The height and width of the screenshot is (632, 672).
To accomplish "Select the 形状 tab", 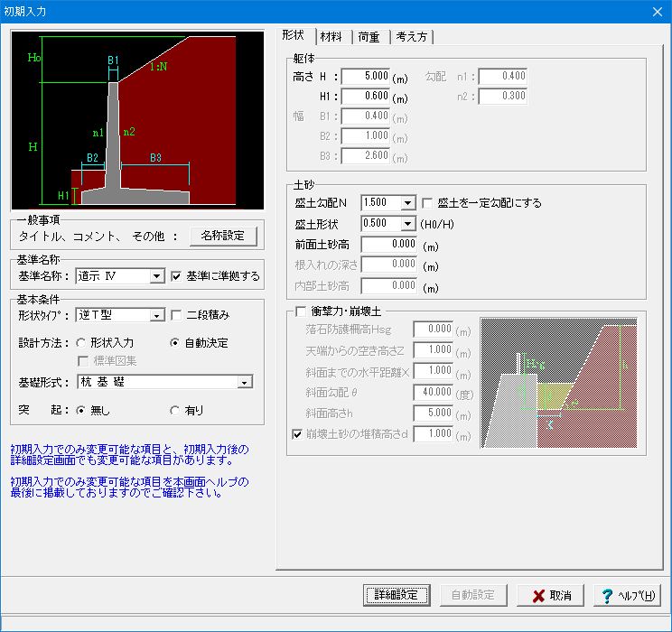I will pyautogui.click(x=294, y=35).
